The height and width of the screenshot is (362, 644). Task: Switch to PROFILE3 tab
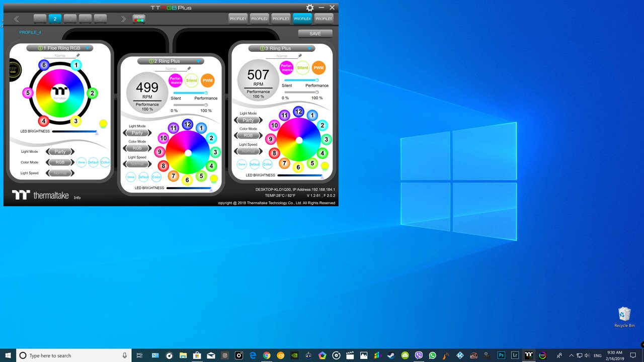click(281, 19)
